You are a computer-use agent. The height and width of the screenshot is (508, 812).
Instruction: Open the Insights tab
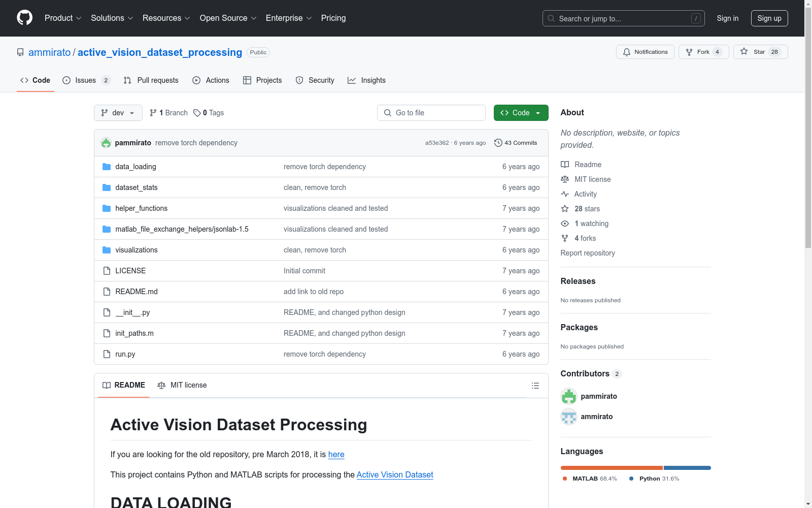pos(366,80)
